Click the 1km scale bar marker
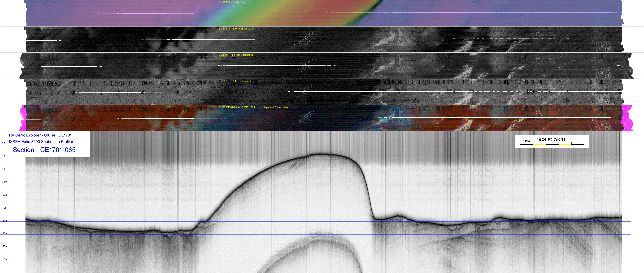 coord(526,141)
